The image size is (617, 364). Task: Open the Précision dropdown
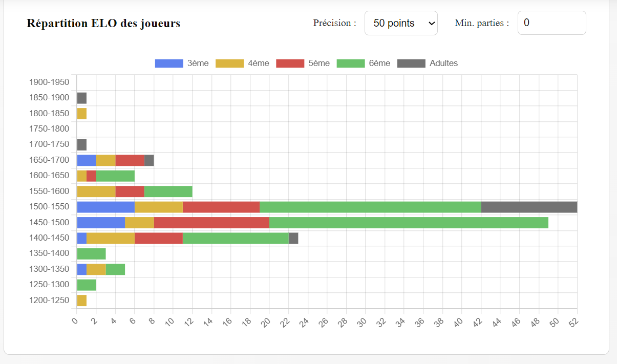pos(401,23)
